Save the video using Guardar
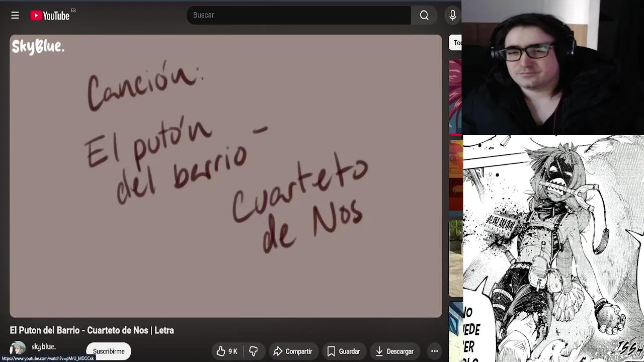Viewport: 644px width, 362px height. 344,351
